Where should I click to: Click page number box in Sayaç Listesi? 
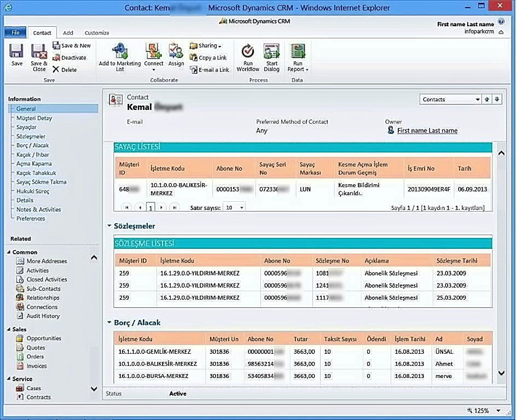coord(150,207)
